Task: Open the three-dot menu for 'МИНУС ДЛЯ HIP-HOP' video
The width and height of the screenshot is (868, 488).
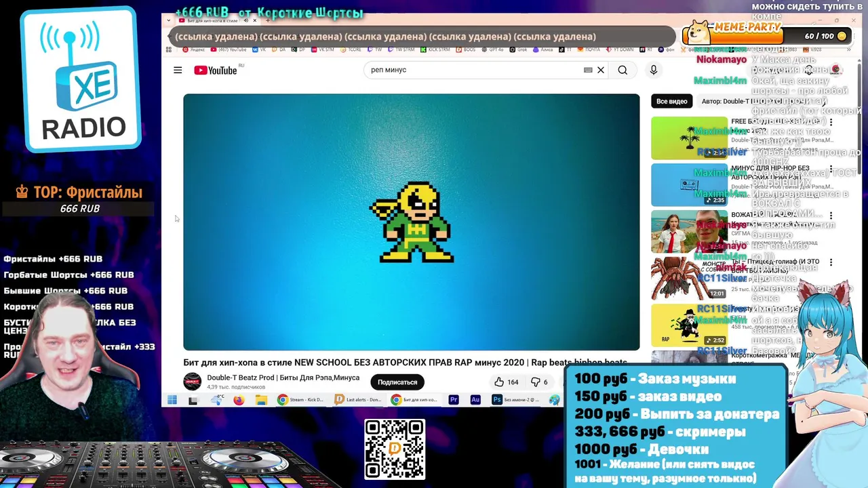Action: click(831, 169)
